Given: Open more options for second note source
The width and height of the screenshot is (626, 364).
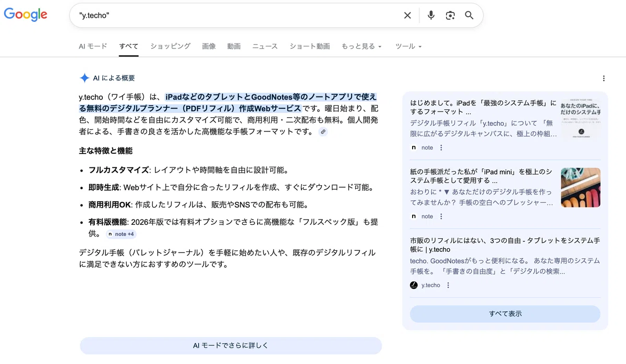Looking at the screenshot, I should click(441, 216).
